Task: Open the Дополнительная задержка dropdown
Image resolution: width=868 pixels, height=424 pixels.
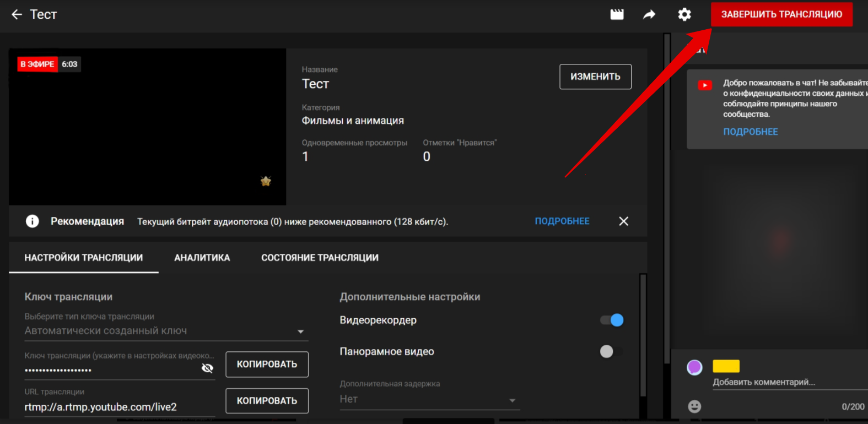Action: tap(430, 399)
